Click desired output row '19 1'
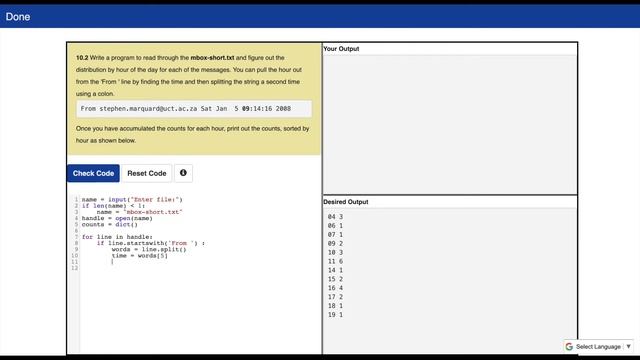 click(335, 315)
